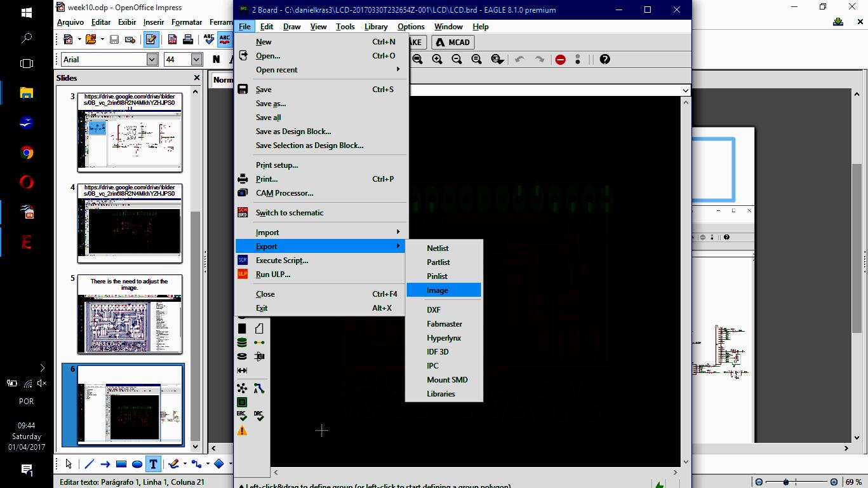Choose Image from the Export submenu
Screen dimensions: 868x488
pos(444,290)
